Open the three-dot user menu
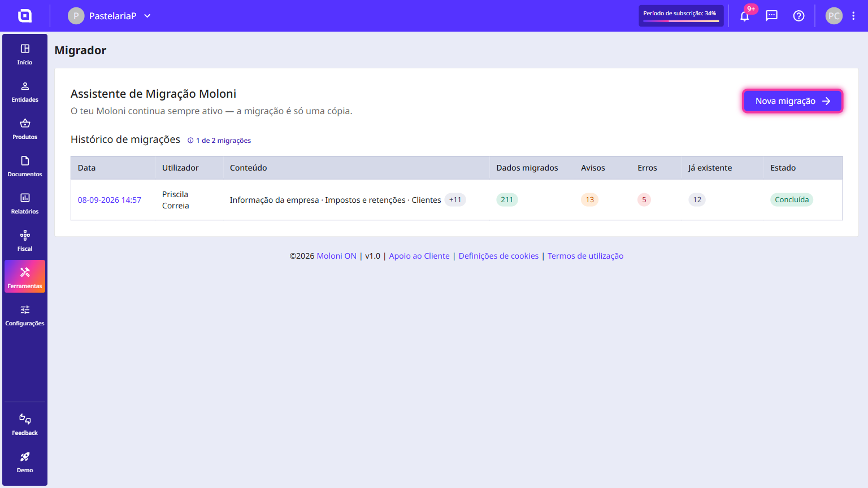 pos(853,16)
